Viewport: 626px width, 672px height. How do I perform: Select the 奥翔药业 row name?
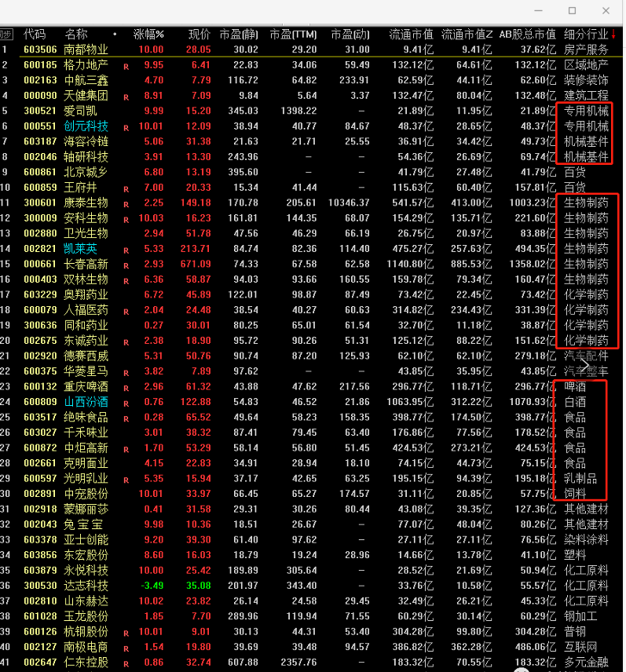point(86,295)
